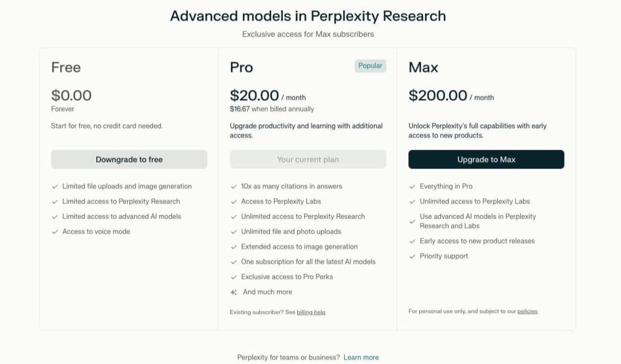Click checkmark beside Exclusive access to Pro Perks

click(233, 277)
